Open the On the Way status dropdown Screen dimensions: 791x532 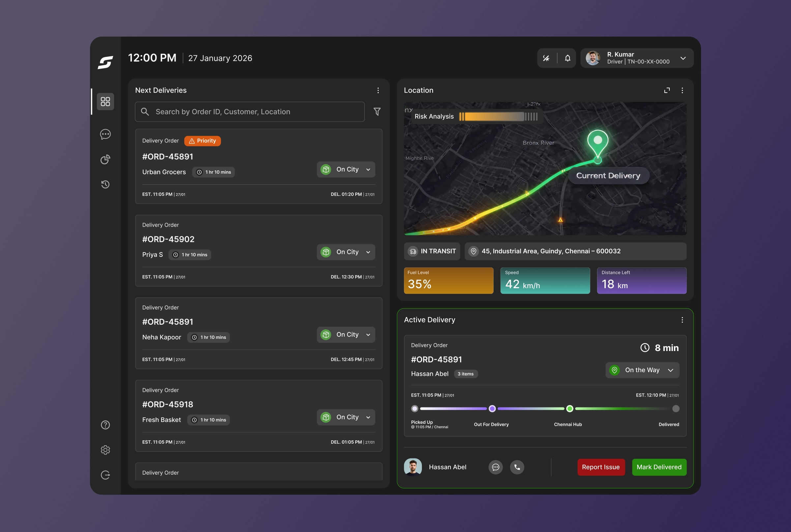coord(642,370)
